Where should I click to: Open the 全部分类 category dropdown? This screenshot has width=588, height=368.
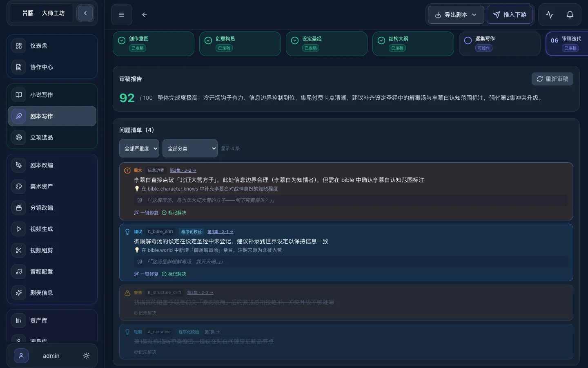[190, 148]
